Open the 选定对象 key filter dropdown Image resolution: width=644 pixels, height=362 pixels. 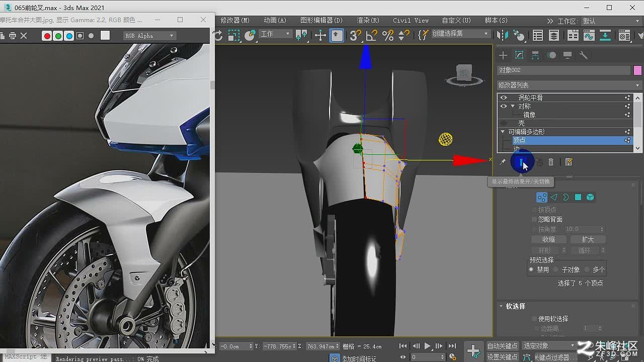pyautogui.click(x=549, y=345)
